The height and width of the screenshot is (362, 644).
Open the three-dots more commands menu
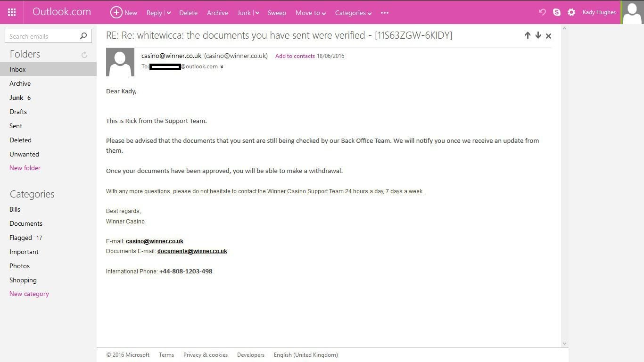(x=385, y=13)
